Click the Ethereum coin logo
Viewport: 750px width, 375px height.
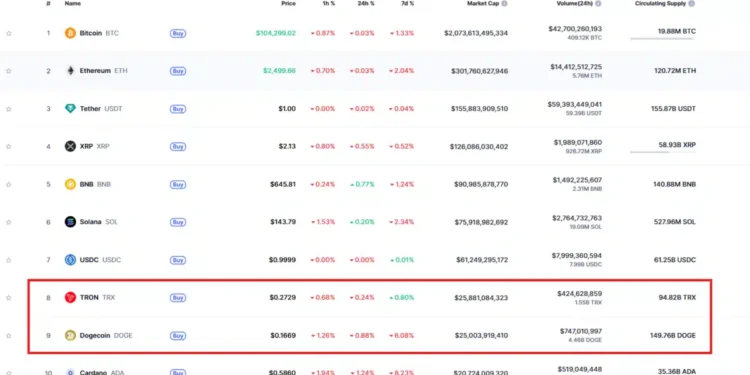(x=70, y=71)
